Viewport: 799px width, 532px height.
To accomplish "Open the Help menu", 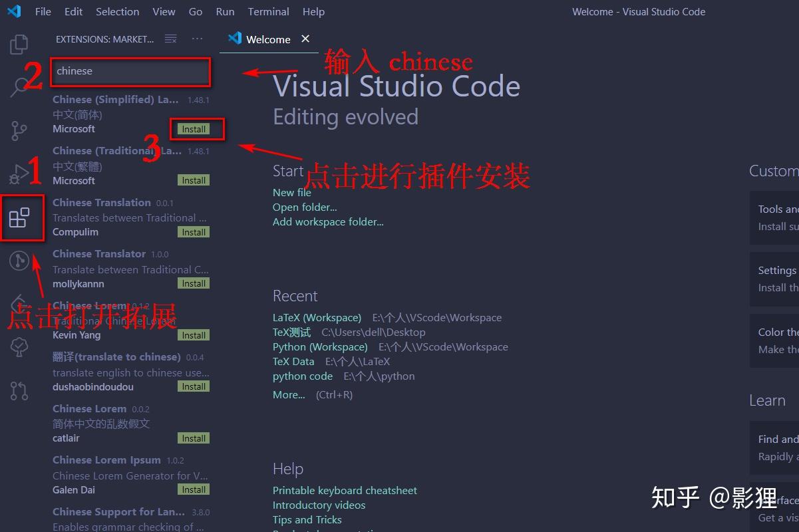I will [x=313, y=11].
